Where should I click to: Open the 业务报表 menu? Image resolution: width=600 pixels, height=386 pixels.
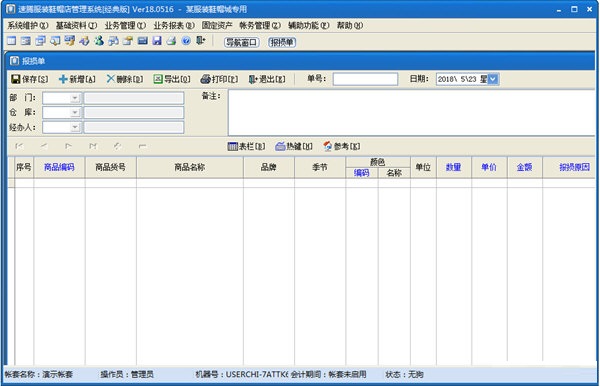tap(174, 26)
